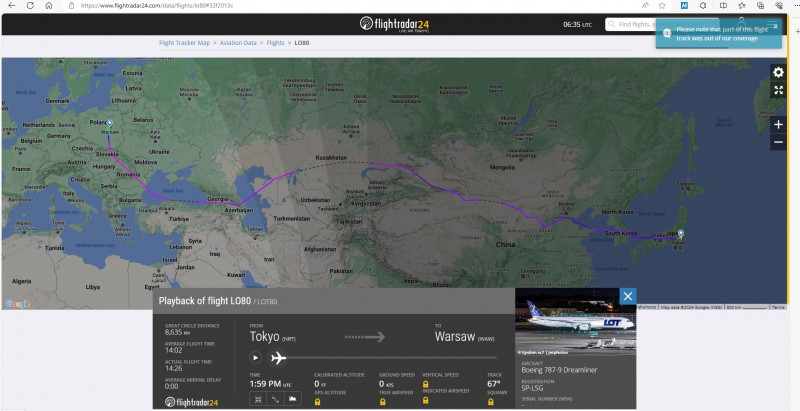Click the Read aloud icon in address bar
The image size is (800, 411).
pyautogui.click(x=645, y=6)
